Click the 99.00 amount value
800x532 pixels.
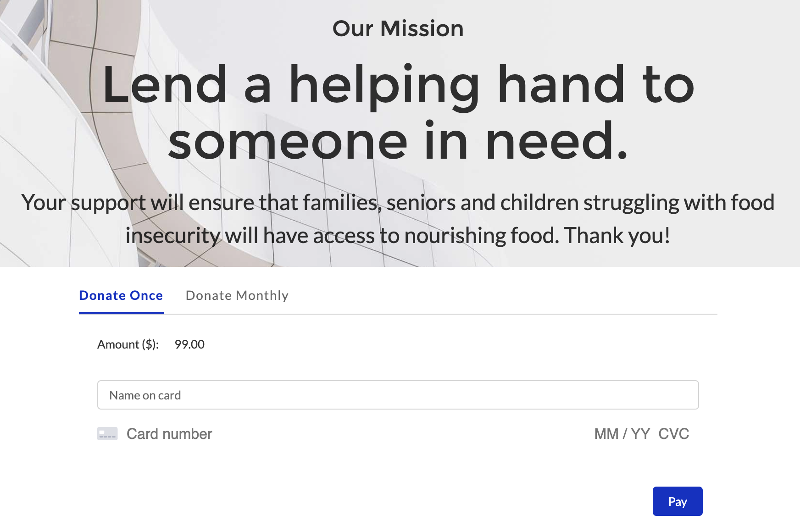pyautogui.click(x=189, y=344)
